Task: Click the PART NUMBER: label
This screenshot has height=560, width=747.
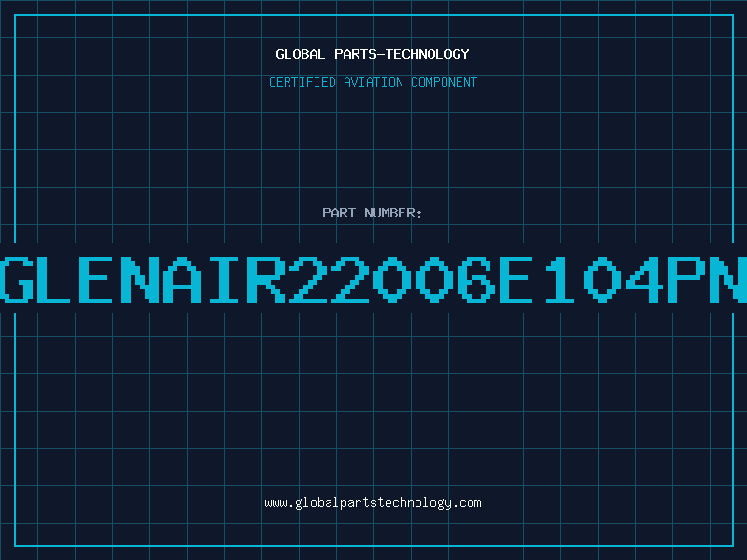Action: (x=373, y=213)
